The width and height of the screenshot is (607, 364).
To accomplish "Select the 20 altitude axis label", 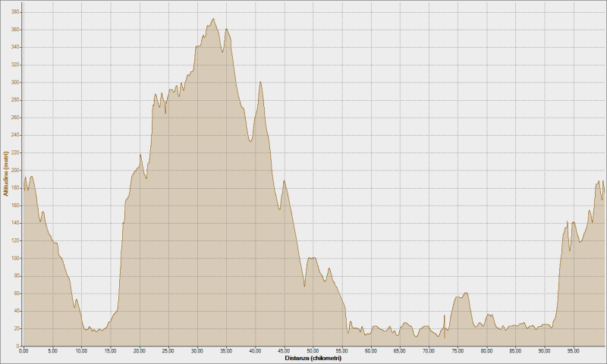I will pyautogui.click(x=17, y=328).
